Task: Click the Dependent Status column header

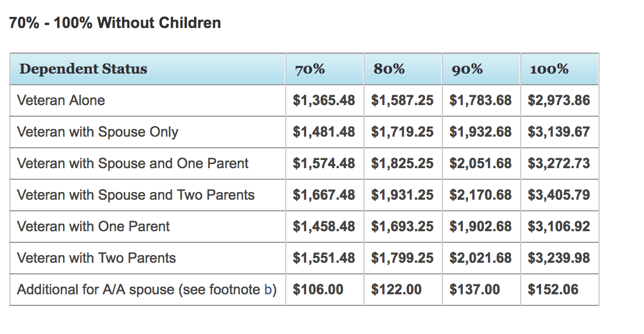Action: pyautogui.click(x=83, y=69)
